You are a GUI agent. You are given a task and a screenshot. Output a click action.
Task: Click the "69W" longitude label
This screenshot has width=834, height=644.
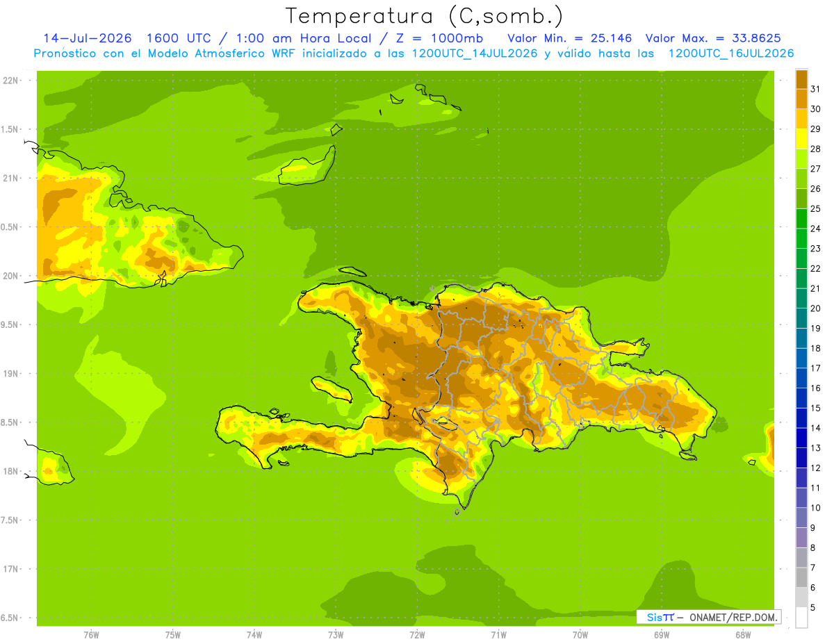click(662, 635)
